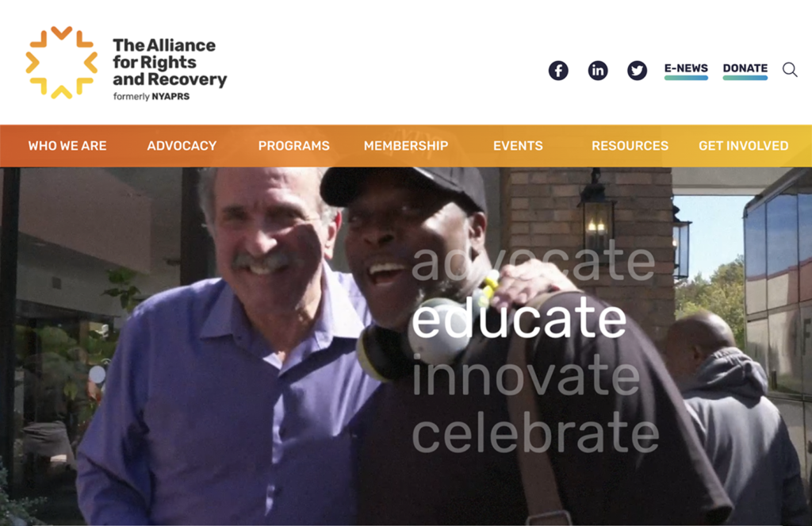Select the PROGRAMS navigation item
The width and height of the screenshot is (812, 526).
click(293, 146)
